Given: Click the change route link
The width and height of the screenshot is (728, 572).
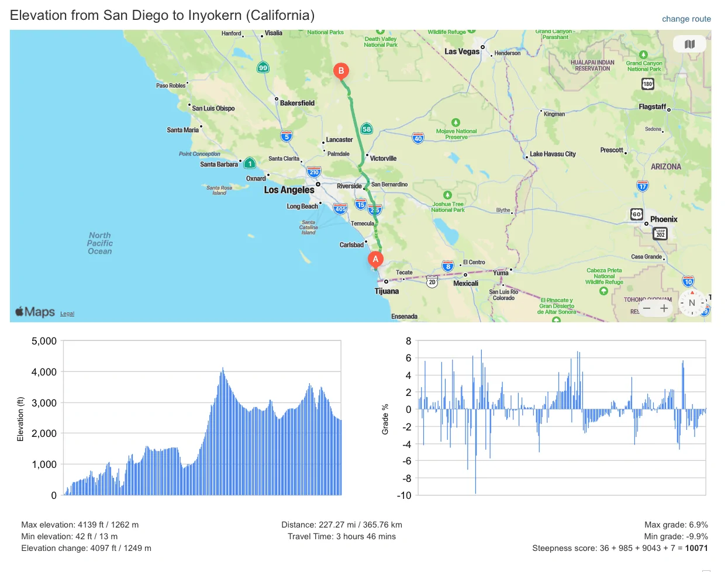Looking at the screenshot, I should point(686,19).
